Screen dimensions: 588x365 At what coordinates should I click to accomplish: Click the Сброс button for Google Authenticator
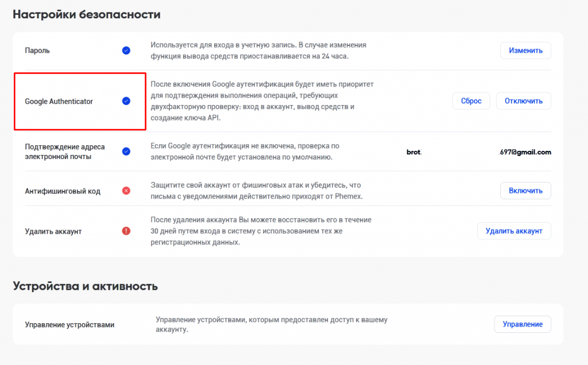click(x=471, y=101)
